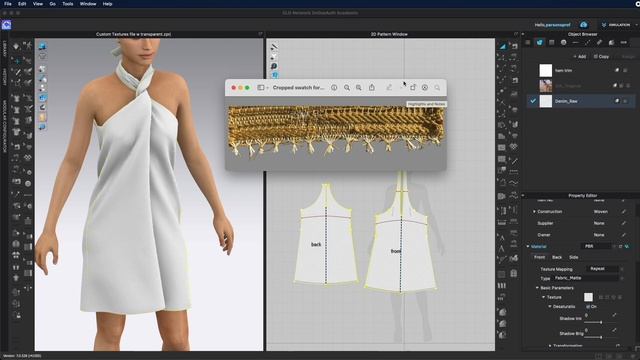Open the PBR material type dropdown
This screenshot has width=640, height=360.
(596, 246)
